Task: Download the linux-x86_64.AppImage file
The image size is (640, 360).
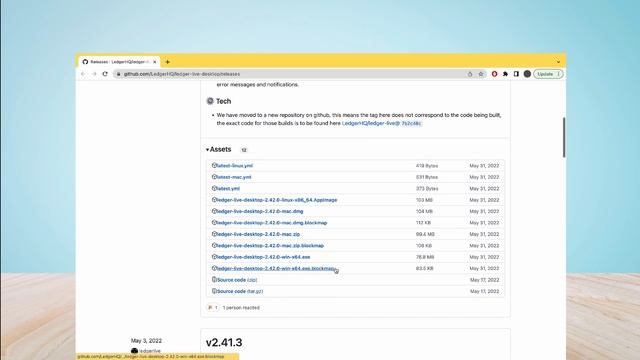Action: [277, 200]
